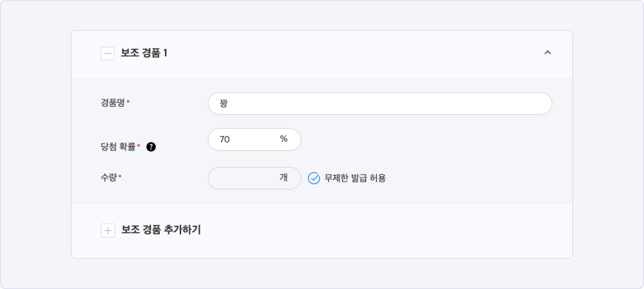Click the number 70 in the probability field
This screenshot has height=289, width=644.
[x=225, y=139]
